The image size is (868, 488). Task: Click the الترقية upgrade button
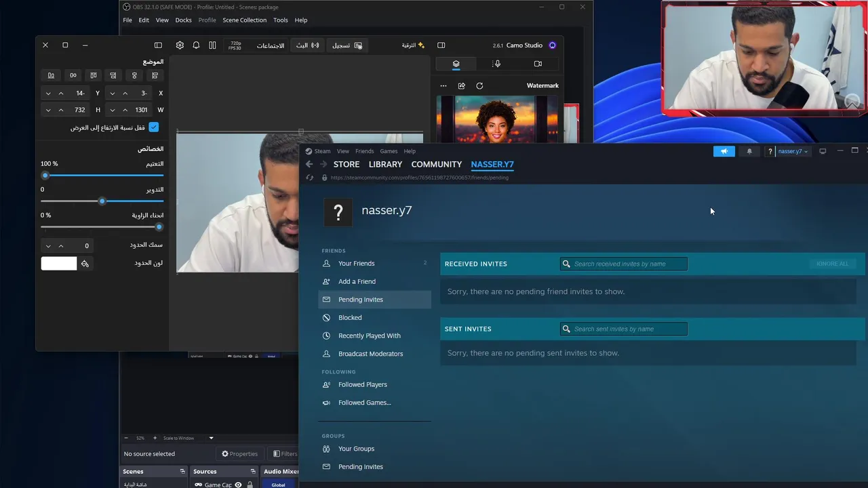(x=413, y=45)
